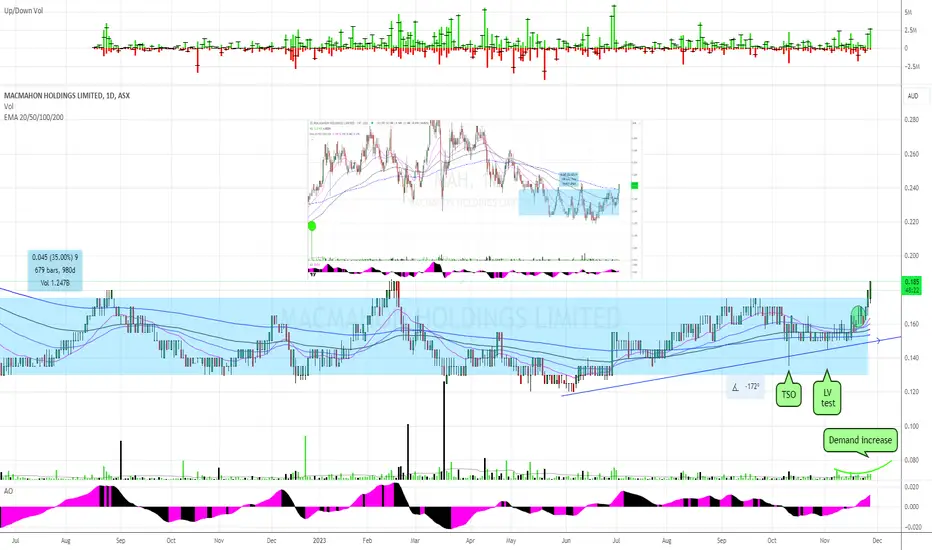932x550 pixels.
Task: Click the green 0.185 current price label
Action: point(911,285)
